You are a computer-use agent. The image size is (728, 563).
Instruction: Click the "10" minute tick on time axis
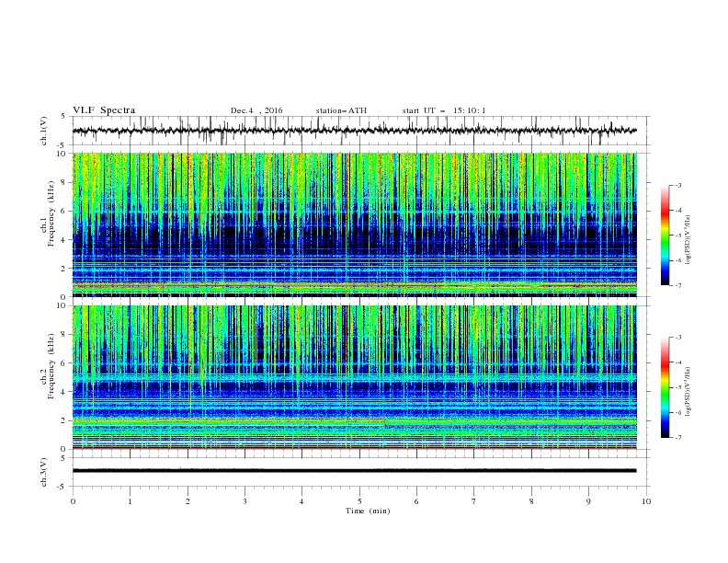point(646,501)
